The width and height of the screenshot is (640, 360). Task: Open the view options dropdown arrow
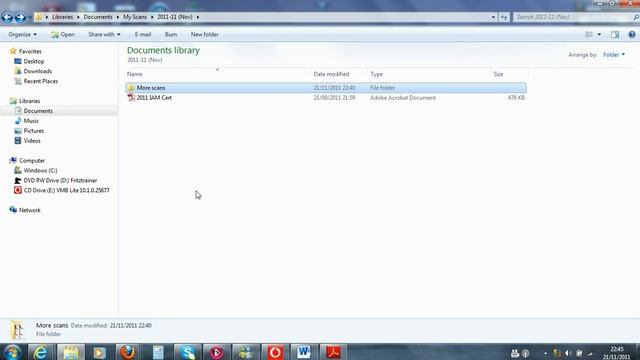coord(599,35)
